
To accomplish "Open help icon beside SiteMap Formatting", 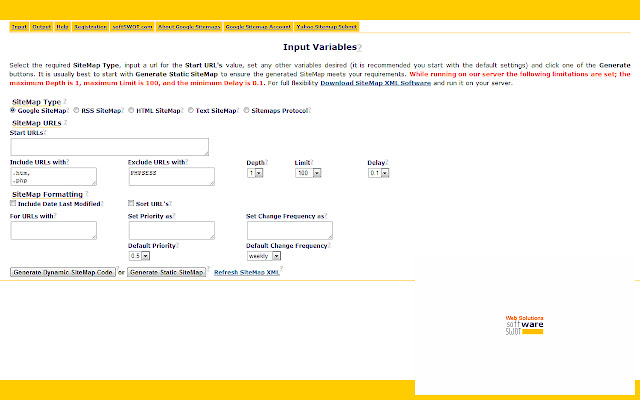I will (87, 194).
